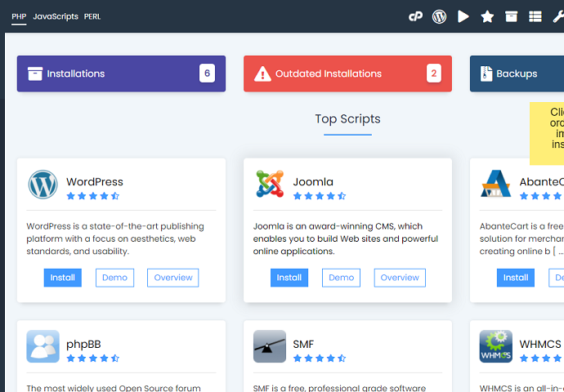Image resolution: width=564 pixels, height=392 pixels.
Task: Open the task list grid icon
Action: [x=535, y=16]
